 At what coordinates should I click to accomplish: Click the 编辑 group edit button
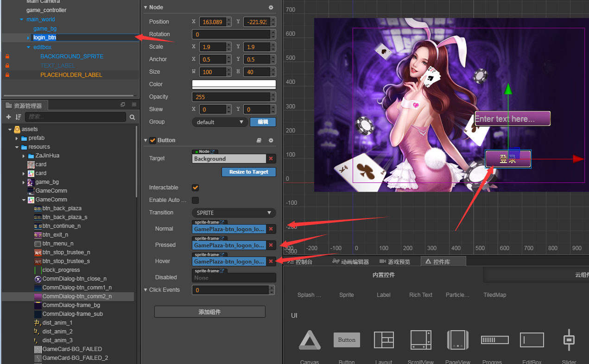pos(263,122)
